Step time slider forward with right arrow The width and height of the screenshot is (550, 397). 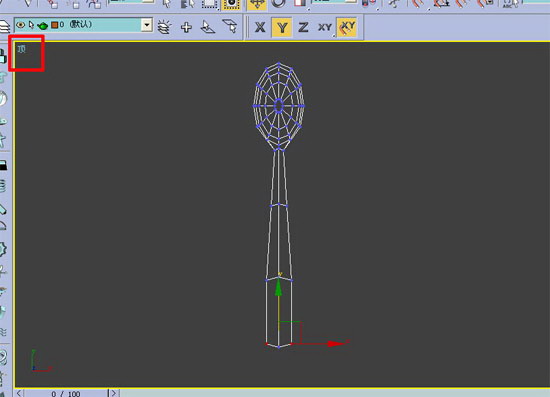[114, 393]
